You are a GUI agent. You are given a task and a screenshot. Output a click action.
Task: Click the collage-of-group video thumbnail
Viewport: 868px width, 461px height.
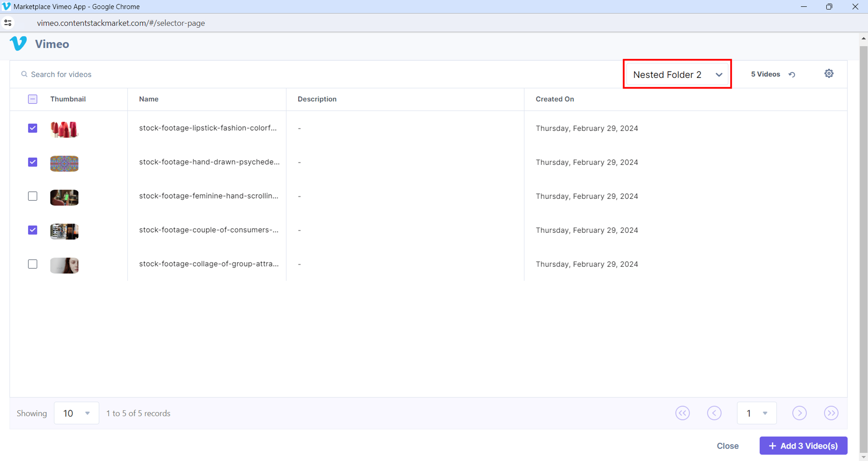64,266
